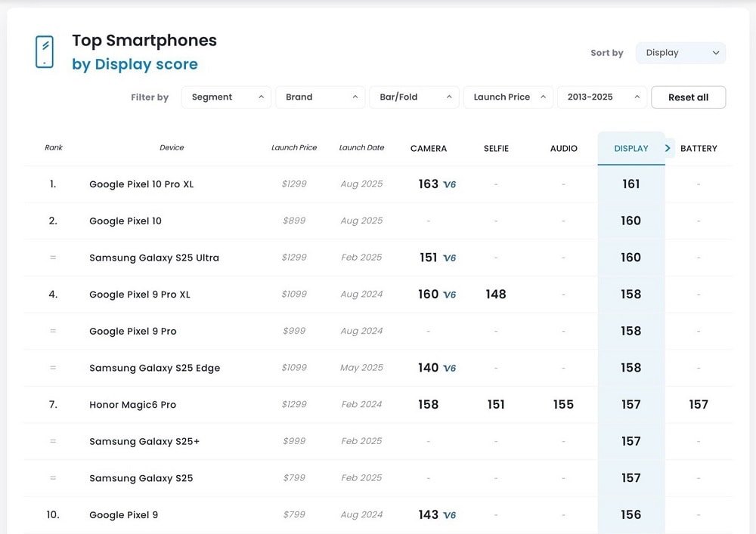Image resolution: width=756 pixels, height=534 pixels.
Task: Click the smartphone icon beside the title
Action: [x=45, y=52]
